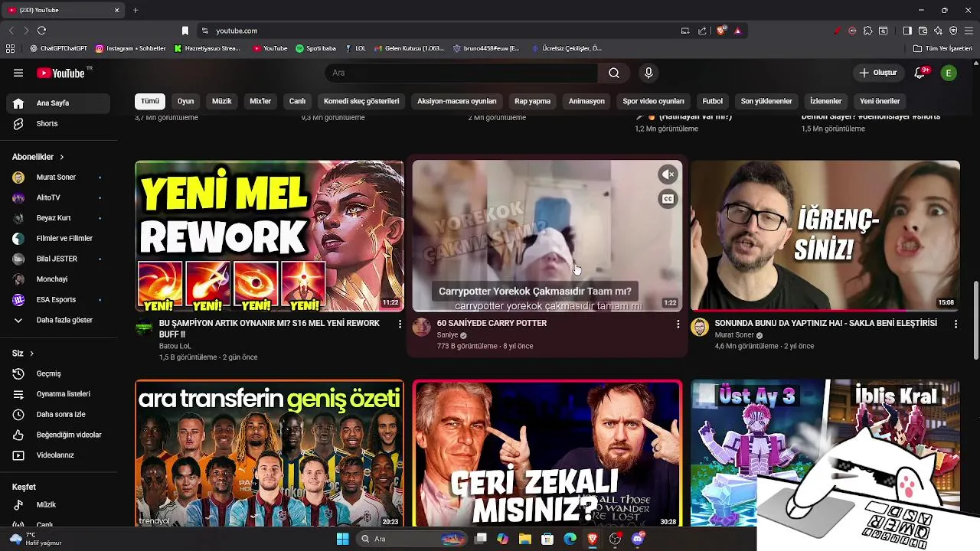
Task: Open the GERİ ZEKALI MISINIZ thumbnail
Action: pos(547,454)
